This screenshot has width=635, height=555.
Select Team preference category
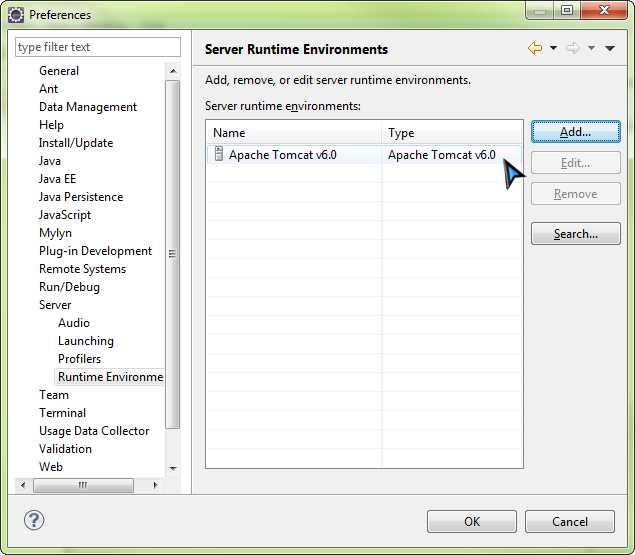coord(54,395)
